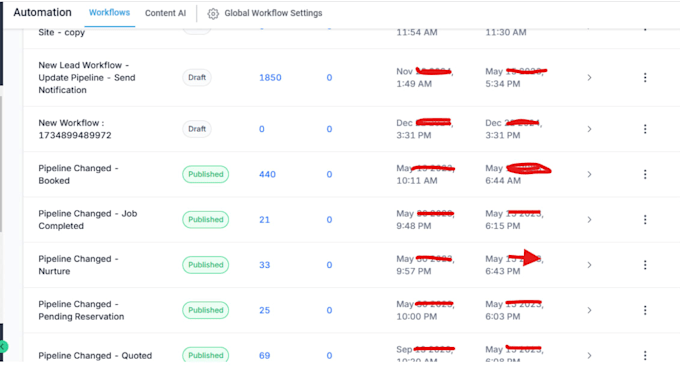Open the Workflows tab
This screenshot has width=680, height=390.
click(x=109, y=13)
